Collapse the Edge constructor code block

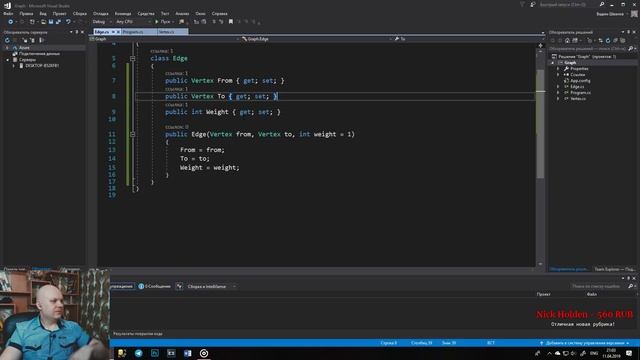[133, 134]
